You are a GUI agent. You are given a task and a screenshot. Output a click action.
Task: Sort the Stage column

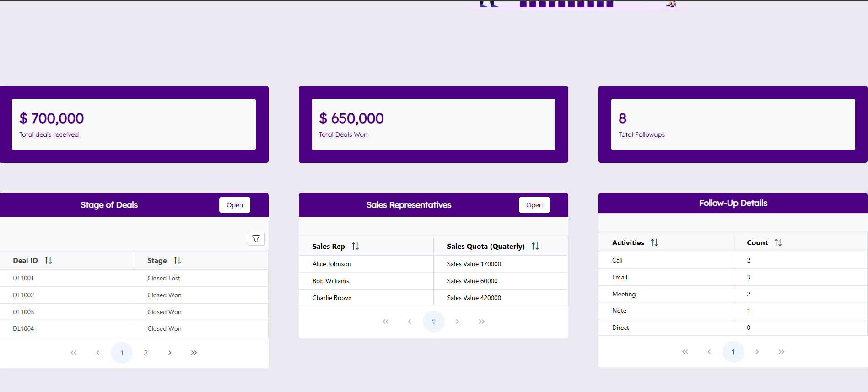(177, 260)
